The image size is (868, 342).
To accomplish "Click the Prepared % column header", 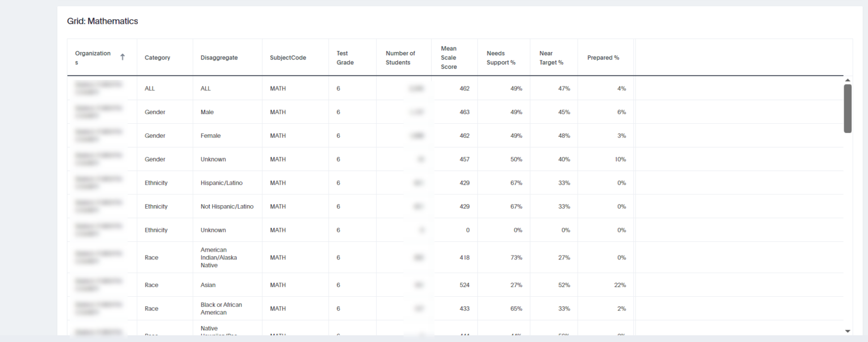I will 603,57.
